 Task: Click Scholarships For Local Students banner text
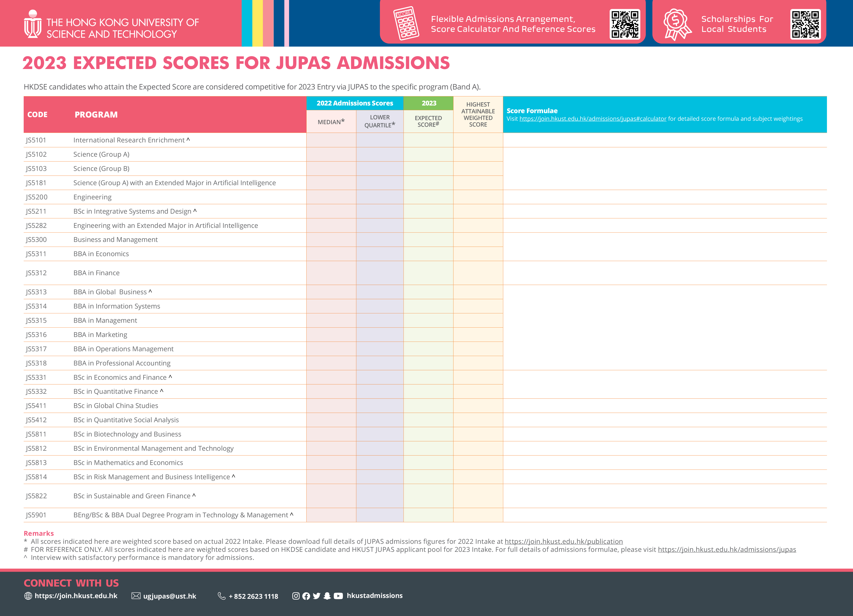(x=737, y=24)
